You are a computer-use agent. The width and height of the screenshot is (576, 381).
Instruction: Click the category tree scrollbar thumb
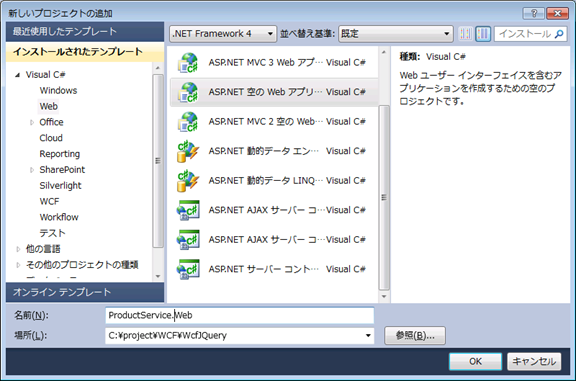tap(158, 161)
